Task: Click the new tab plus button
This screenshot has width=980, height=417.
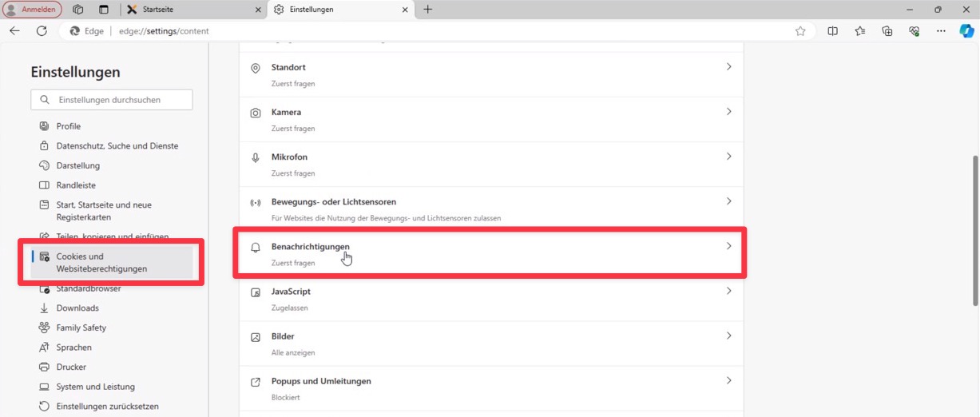Action: 428,10
